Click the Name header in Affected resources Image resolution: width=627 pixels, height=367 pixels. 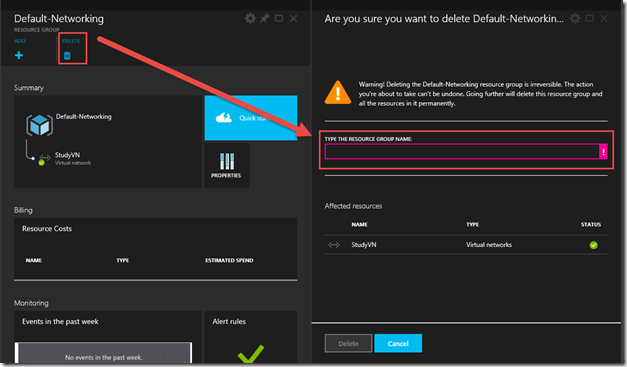359,224
